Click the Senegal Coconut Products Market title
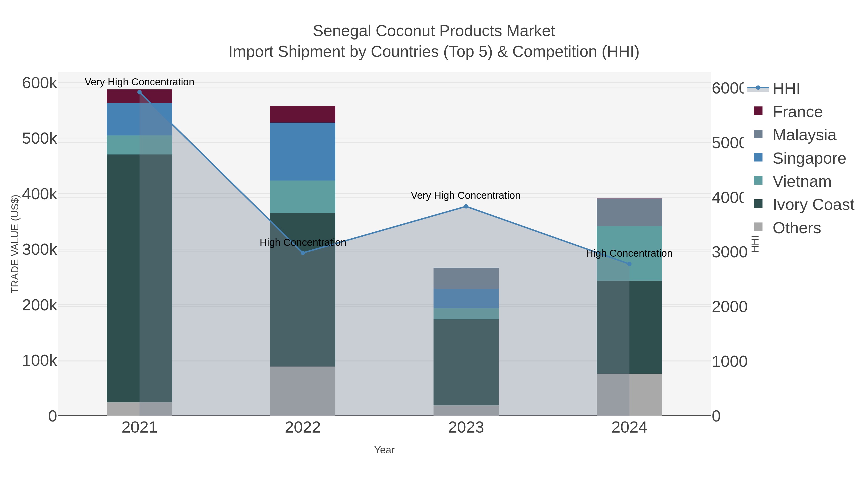 point(434,31)
